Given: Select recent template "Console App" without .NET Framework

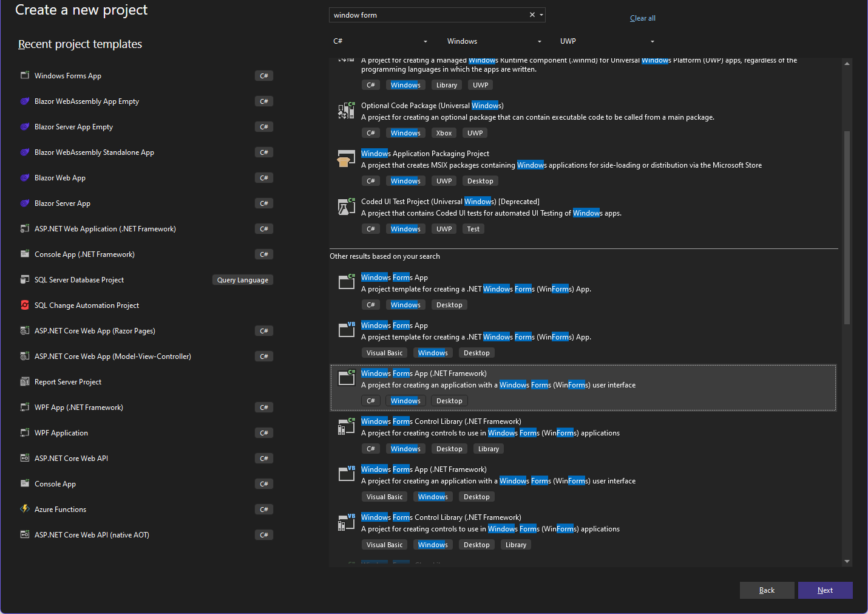Looking at the screenshot, I should (x=55, y=484).
